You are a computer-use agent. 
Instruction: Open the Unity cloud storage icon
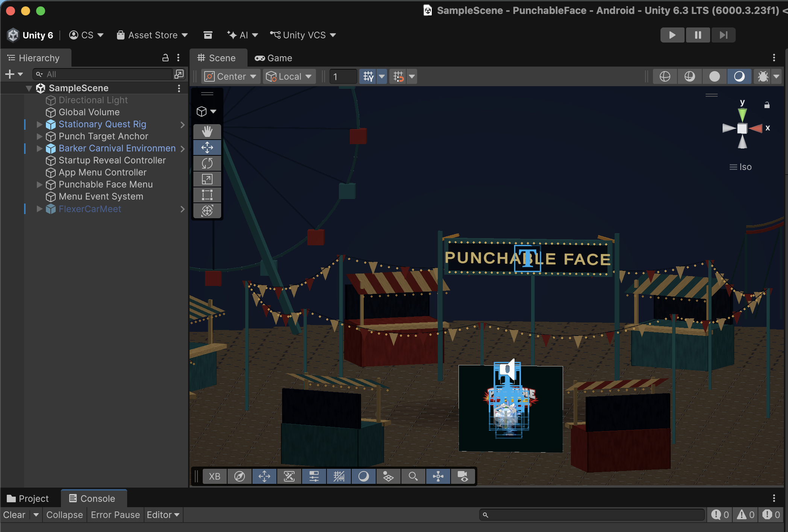point(208,35)
